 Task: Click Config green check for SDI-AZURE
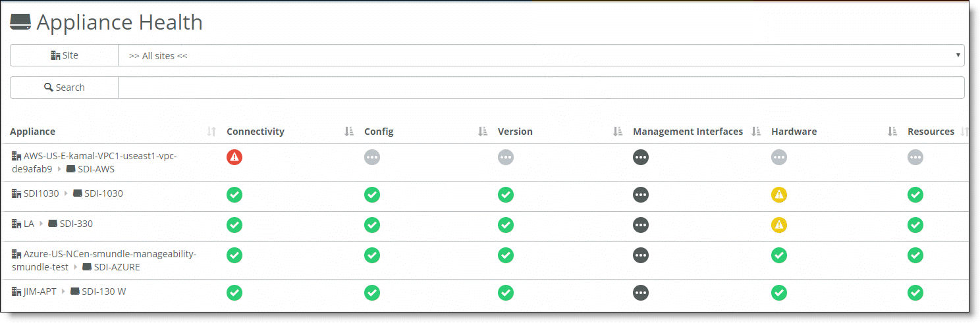(x=372, y=255)
